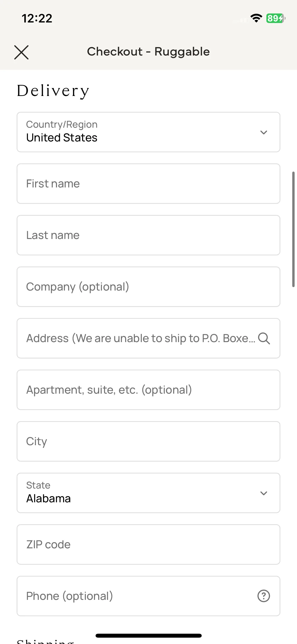This screenshot has width=297, height=644.
Task: Select the Company (optional) field
Action: coord(148,287)
